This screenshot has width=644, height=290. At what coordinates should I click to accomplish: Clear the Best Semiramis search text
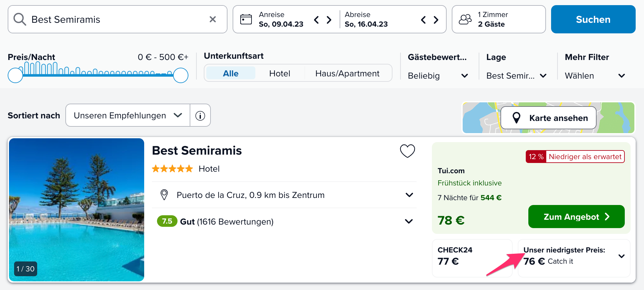(x=213, y=19)
